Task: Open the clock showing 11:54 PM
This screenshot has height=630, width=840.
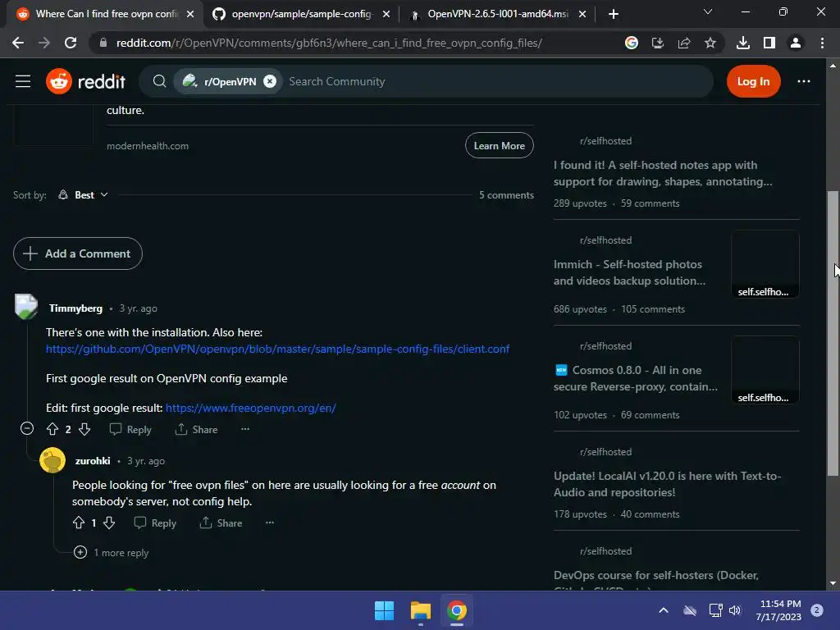Action: click(x=778, y=610)
